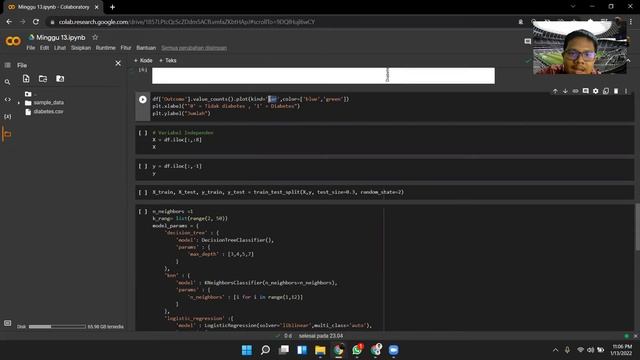
Task: Reload the browser page
Action: 36,22
